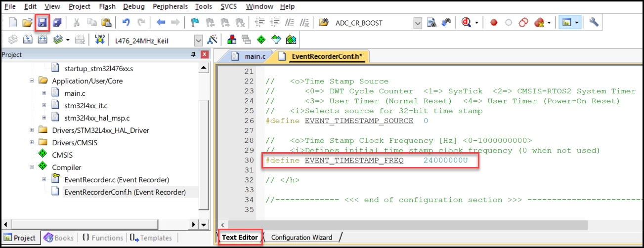
Task: Insert or remove bookmark with the flag icon
Action: tap(195, 23)
